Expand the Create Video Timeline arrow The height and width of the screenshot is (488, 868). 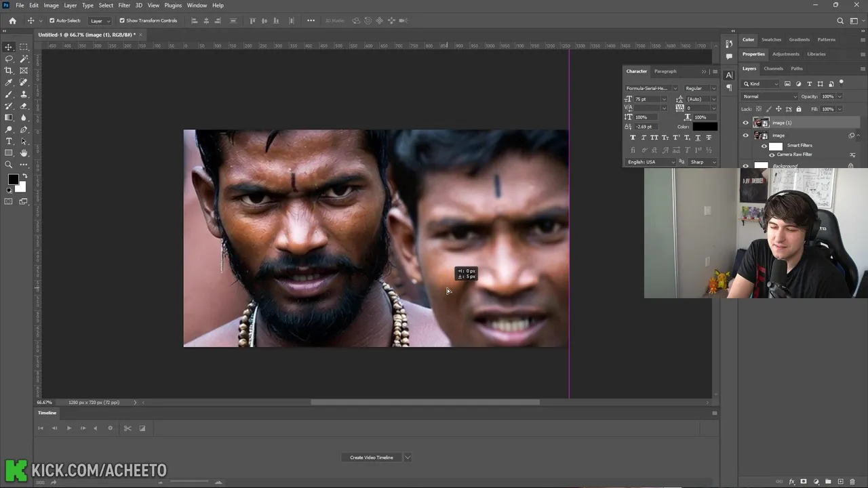point(408,457)
